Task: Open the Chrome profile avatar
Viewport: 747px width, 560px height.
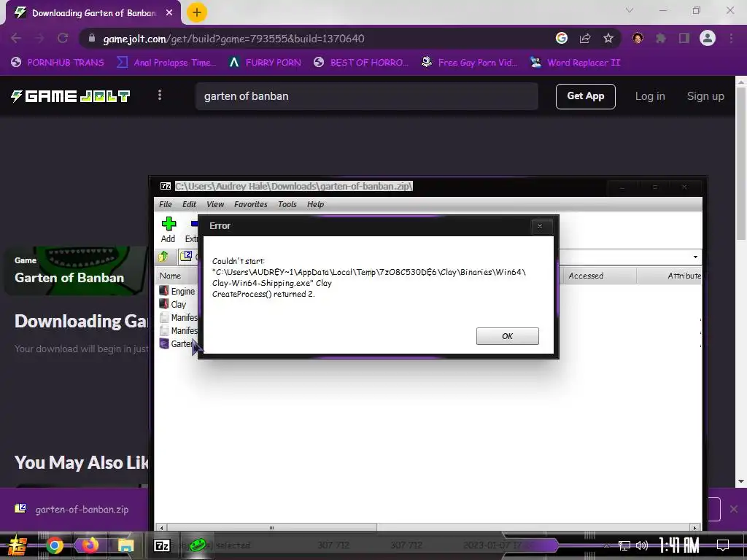Action: [x=708, y=38]
